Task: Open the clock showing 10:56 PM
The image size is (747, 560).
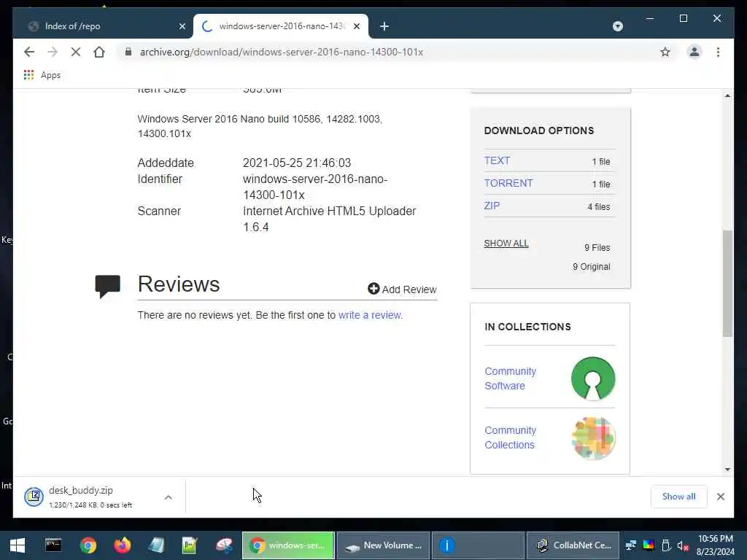Action: tap(716, 545)
